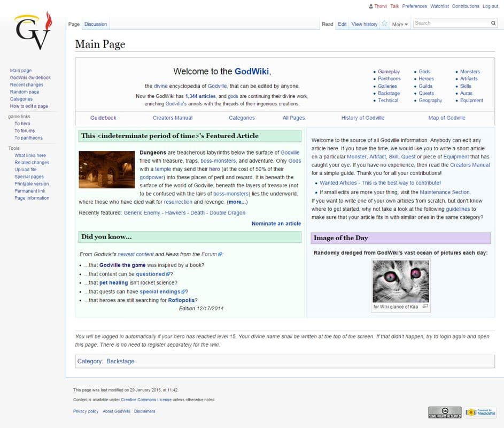Open the Guilds portal link
504x428 pixels.
425,86
